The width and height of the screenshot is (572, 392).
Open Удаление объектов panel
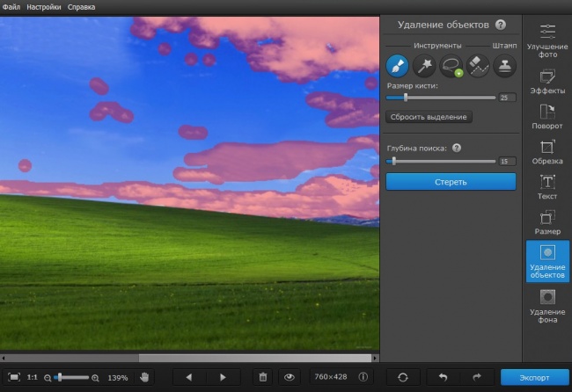pos(547,261)
